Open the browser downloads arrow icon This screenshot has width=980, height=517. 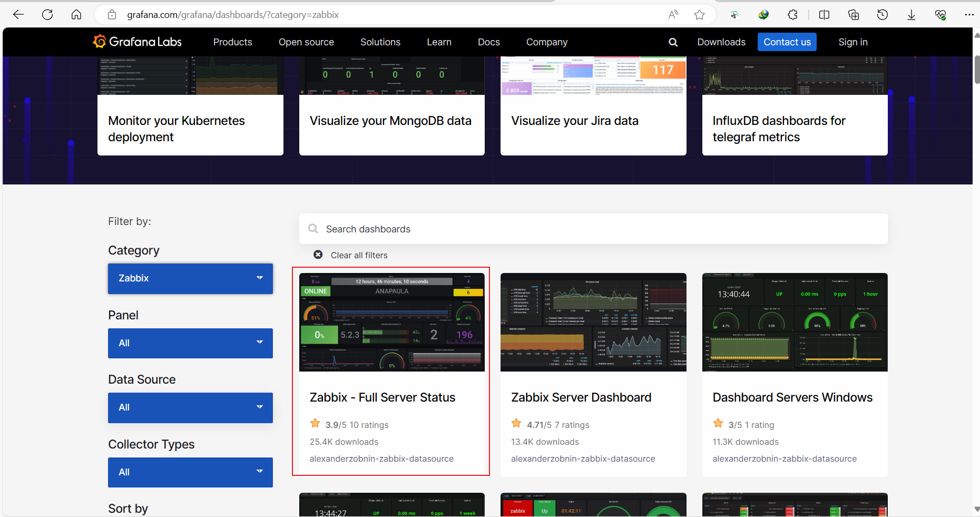click(912, 15)
